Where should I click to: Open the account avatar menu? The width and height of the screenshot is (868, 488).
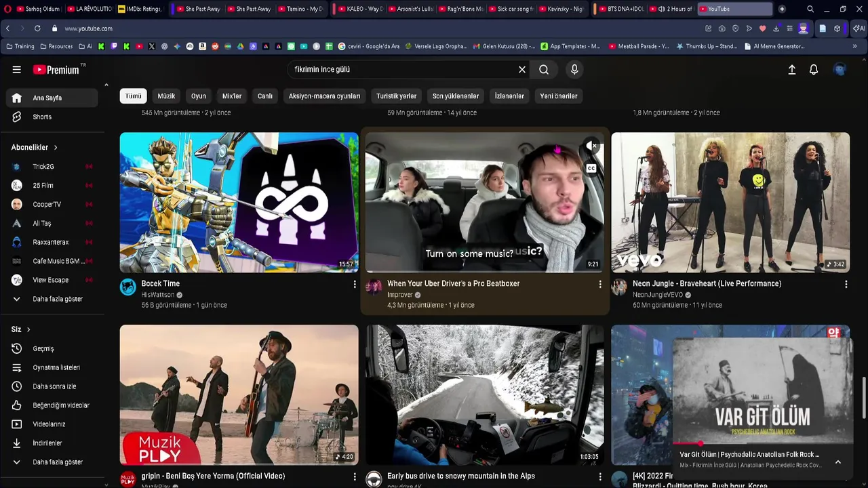tap(840, 69)
